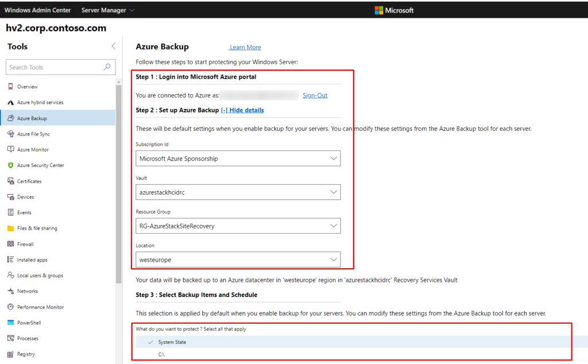Image resolution: width=588 pixels, height=364 pixels.
Task: Click 'Step 3 : Select Backup Items and Schedule'
Action: [196, 295]
